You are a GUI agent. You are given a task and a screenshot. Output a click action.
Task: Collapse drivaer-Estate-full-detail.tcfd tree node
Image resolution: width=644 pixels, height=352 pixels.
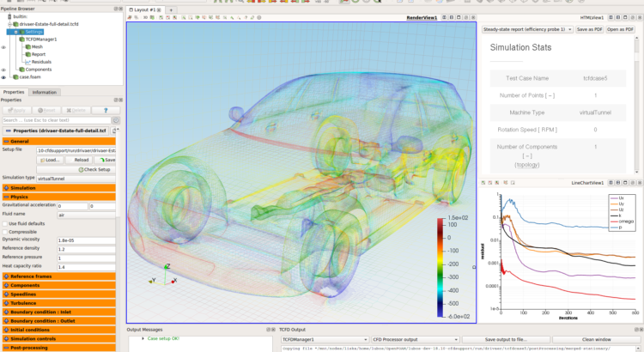tap(9, 24)
